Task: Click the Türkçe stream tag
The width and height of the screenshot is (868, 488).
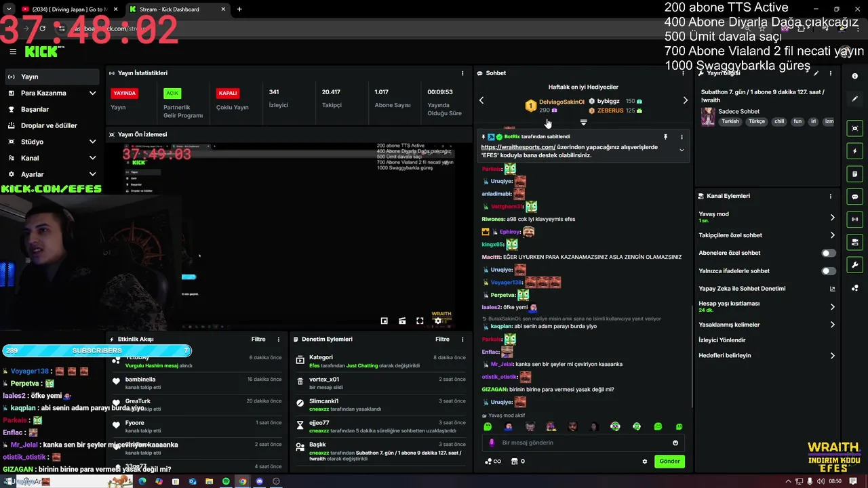Action: point(756,122)
